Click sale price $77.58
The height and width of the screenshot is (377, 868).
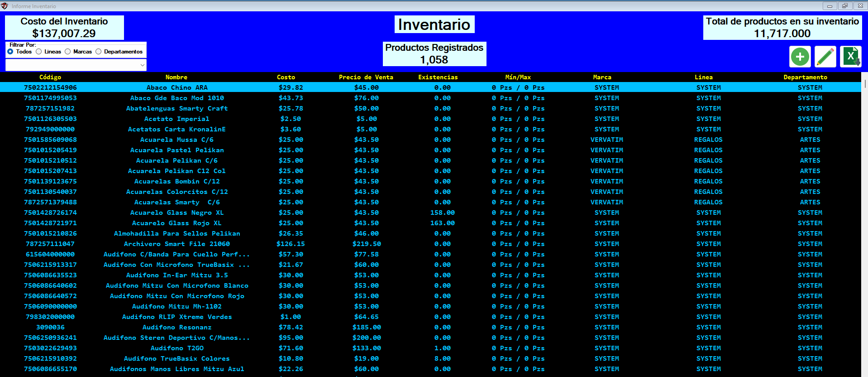click(x=367, y=254)
